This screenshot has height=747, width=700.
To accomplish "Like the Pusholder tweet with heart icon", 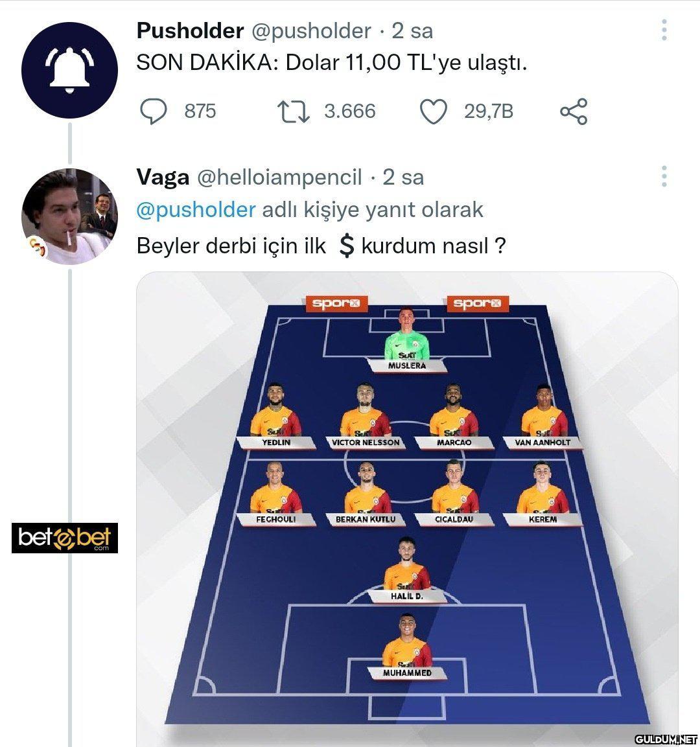I will (433, 111).
